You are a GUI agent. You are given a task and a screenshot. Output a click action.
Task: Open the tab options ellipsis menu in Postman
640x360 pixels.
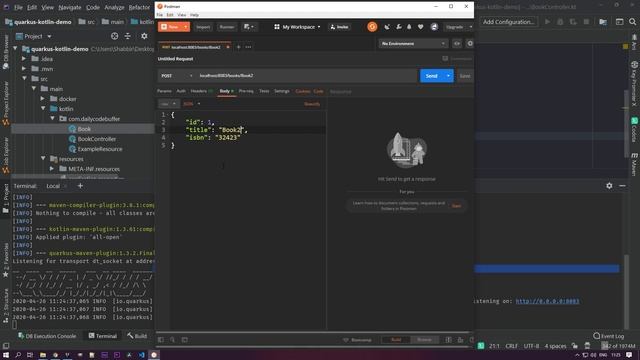[248, 47]
